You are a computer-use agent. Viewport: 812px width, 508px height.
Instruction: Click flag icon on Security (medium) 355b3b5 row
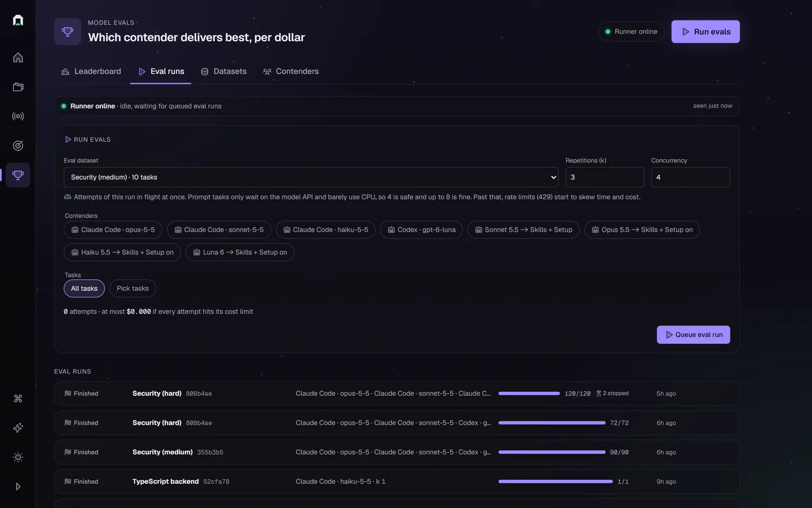(x=68, y=452)
